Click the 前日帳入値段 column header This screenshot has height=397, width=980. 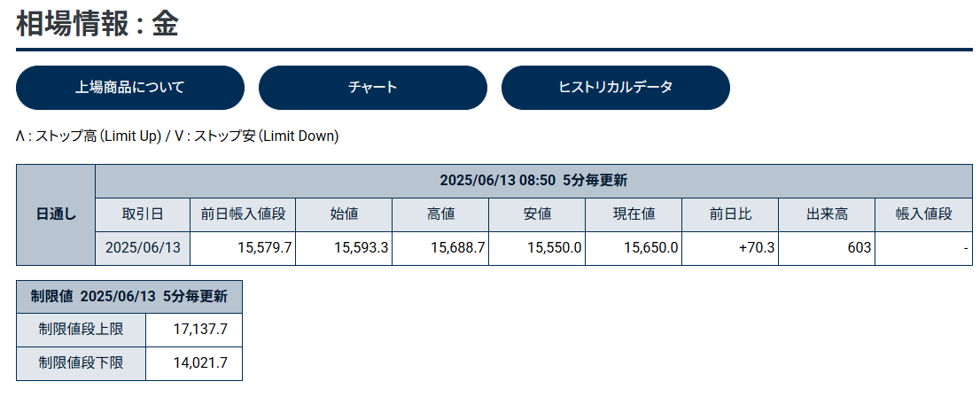point(243,214)
